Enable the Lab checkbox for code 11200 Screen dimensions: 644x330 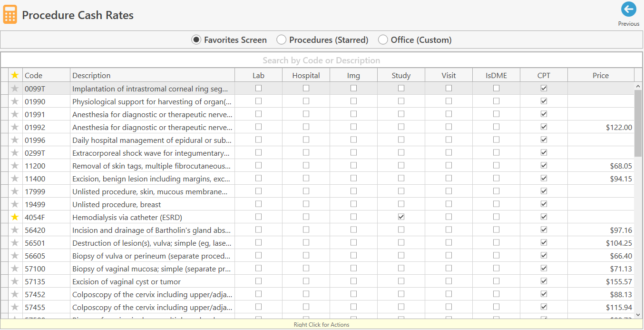pyautogui.click(x=258, y=165)
